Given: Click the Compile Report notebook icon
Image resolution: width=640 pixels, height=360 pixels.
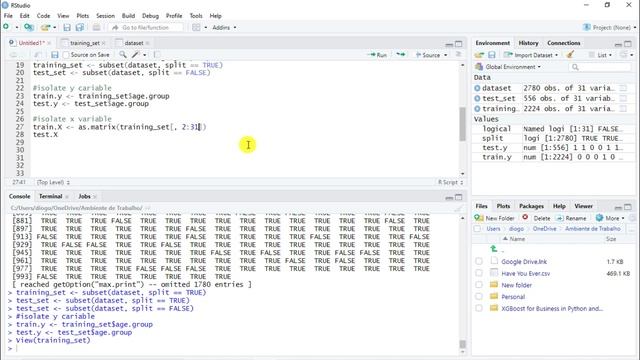Looking at the screenshot, I should 157,55.
